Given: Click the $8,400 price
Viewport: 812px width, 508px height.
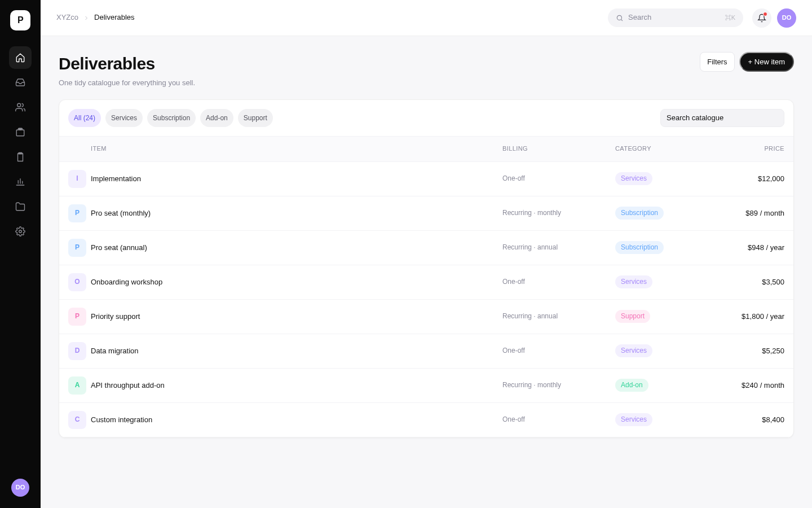Looking at the screenshot, I should click(x=773, y=420).
